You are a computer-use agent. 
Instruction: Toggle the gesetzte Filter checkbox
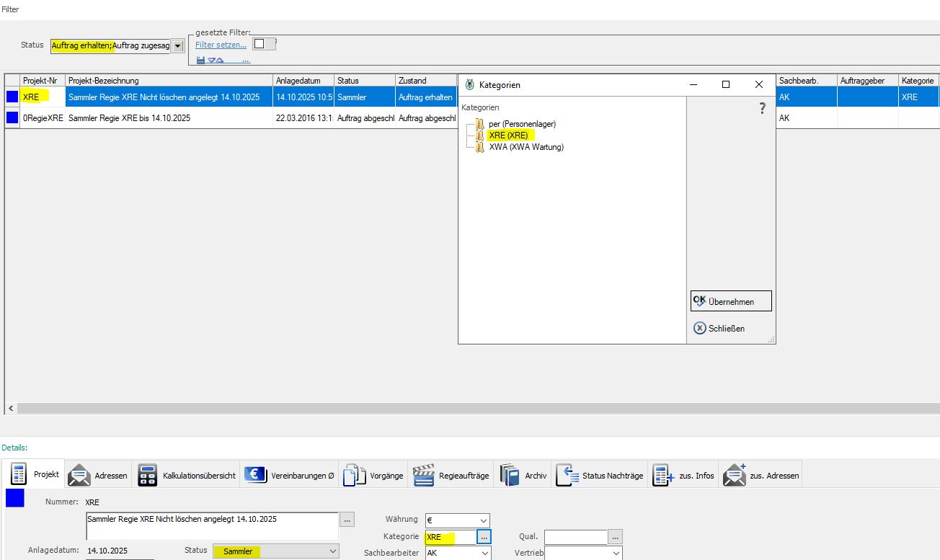(260, 44)
